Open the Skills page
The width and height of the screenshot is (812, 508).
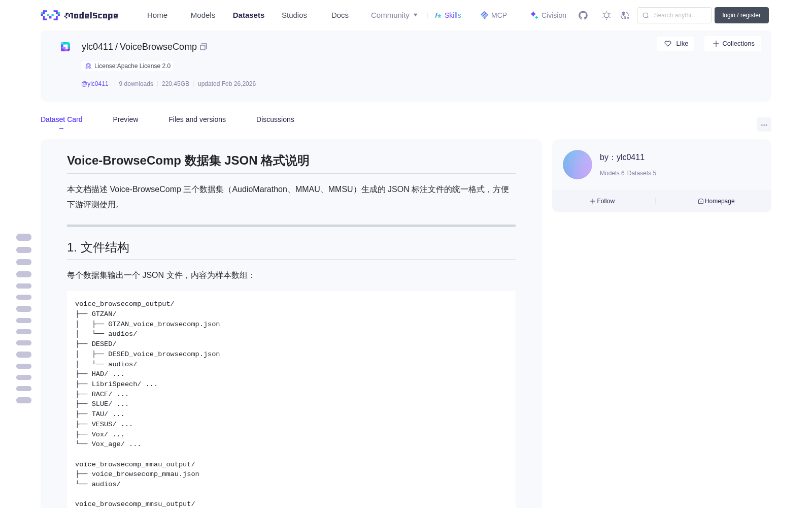coord(448,15)
